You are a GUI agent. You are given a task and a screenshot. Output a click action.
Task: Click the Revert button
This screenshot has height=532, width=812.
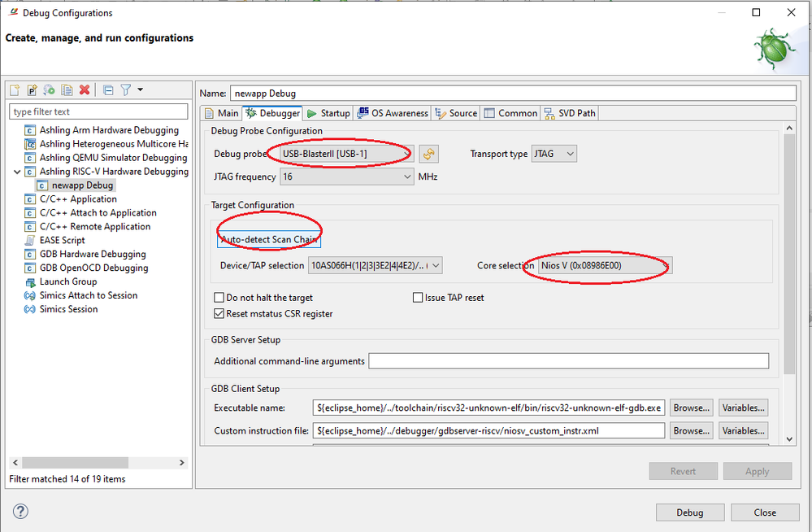click(683, 471)
